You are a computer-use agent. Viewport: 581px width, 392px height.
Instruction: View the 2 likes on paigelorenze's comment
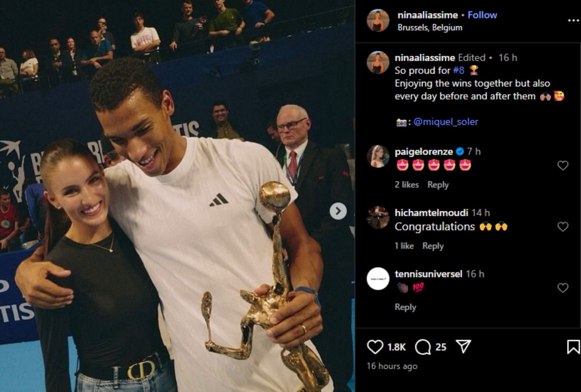(407, 185)
